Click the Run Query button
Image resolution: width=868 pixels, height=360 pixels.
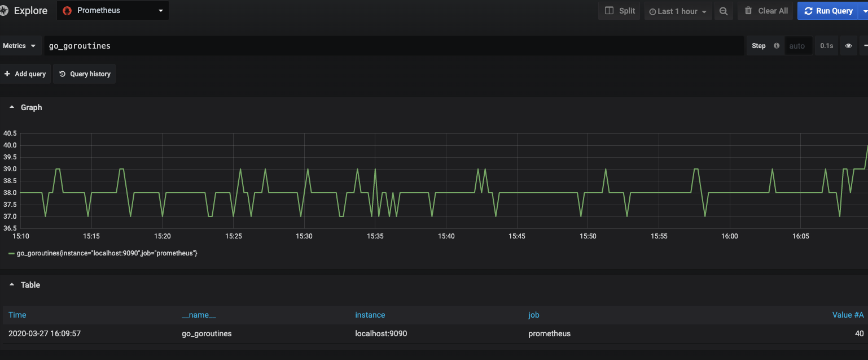point(827,11)
